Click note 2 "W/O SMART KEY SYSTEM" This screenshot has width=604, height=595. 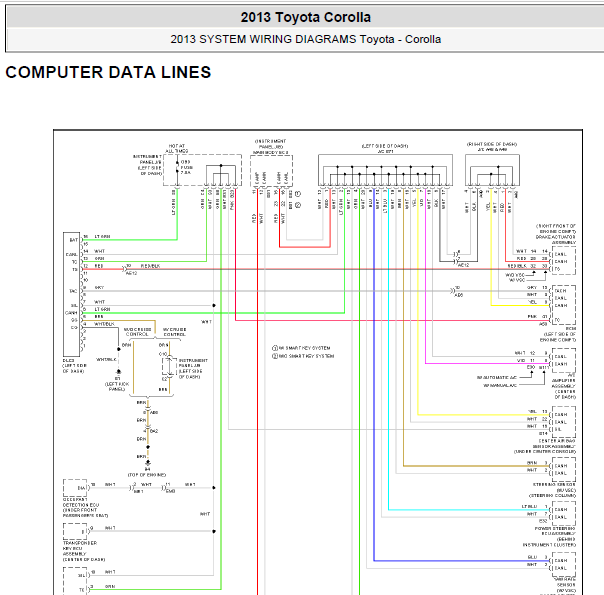pyautogui.click(x=303, y=356)
